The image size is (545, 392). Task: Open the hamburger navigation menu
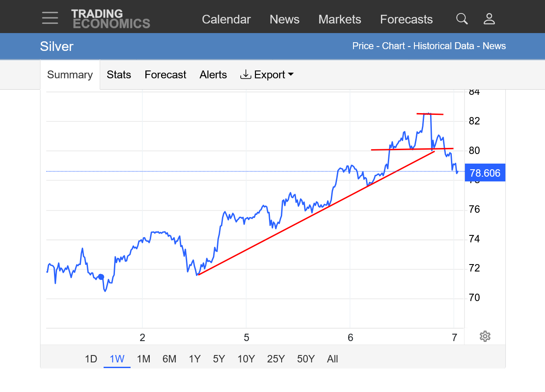coord(50,18)
